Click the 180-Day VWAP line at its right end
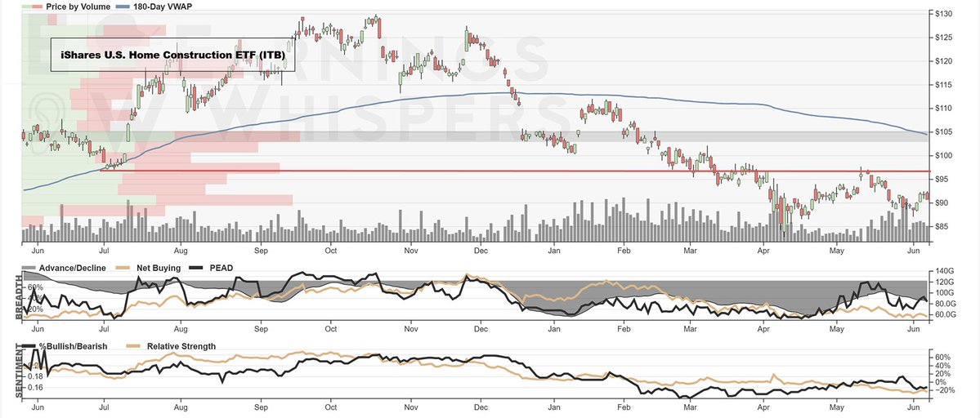980x418 pixels. 925,134
